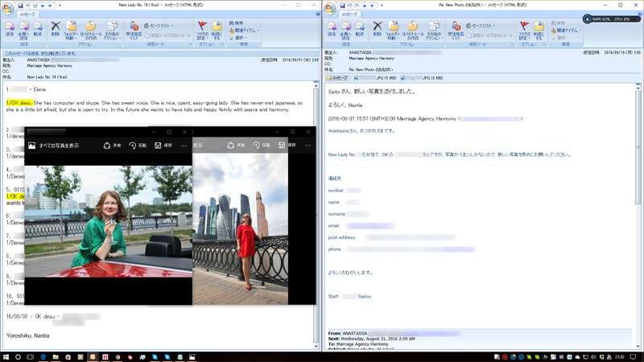
Task: Click Share (共有) in front Photos window
Action: pos(112,146)
